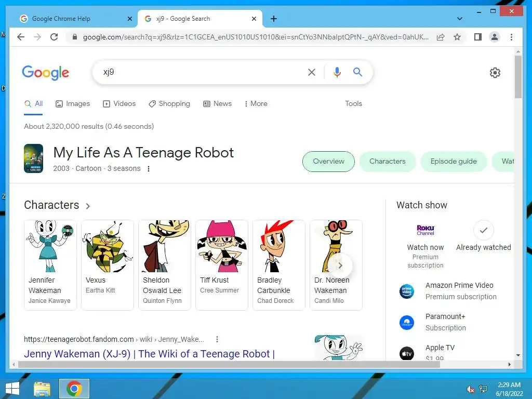Mark show as Already watched
The height and width of the screenshot is (399, 532).
[484, 236]
